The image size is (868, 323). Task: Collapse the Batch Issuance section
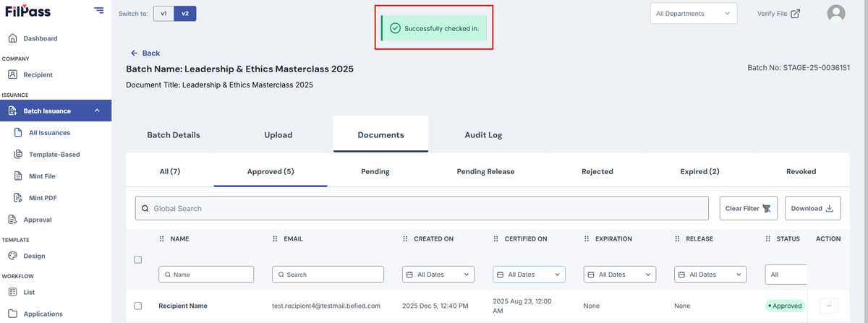pos(97,111)
